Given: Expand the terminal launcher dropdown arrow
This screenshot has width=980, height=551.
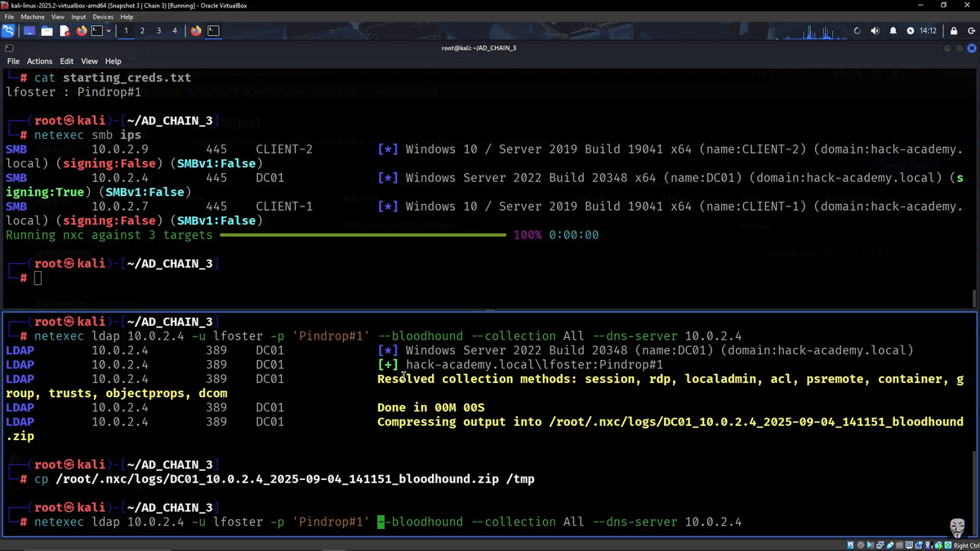Looking at the screenshot, I should click(109, 31).
